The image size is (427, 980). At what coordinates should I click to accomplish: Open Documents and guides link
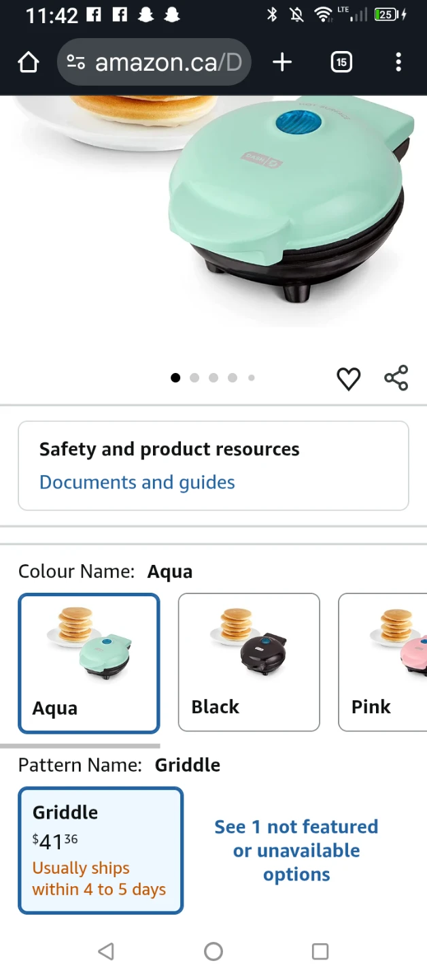click(137, 483)
